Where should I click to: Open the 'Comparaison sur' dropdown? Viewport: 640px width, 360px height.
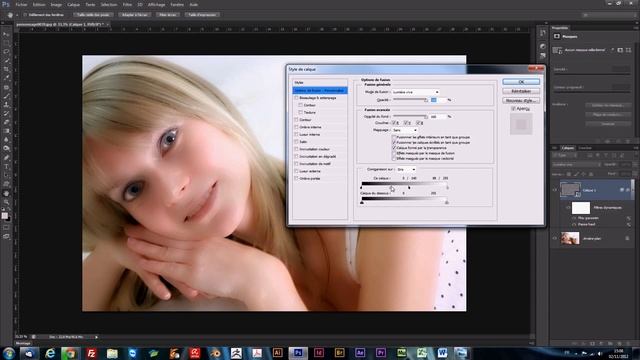406,169
